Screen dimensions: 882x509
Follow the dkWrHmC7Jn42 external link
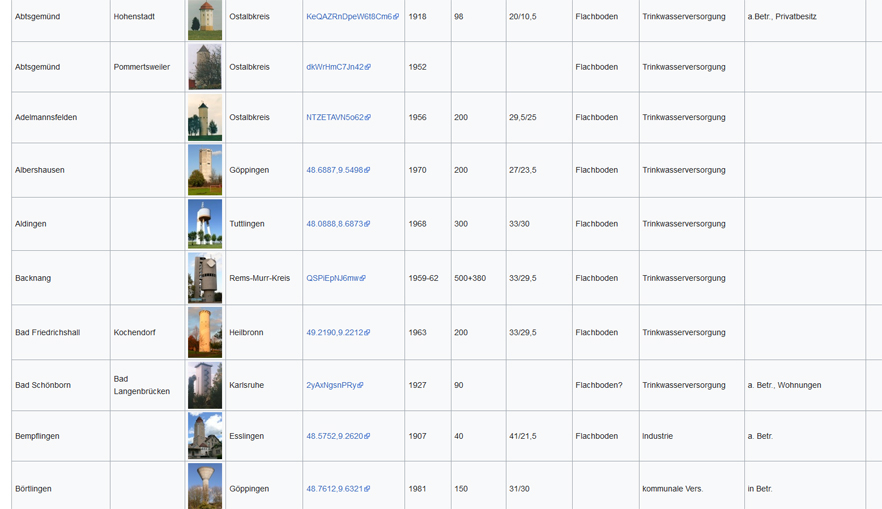(339, 67)
